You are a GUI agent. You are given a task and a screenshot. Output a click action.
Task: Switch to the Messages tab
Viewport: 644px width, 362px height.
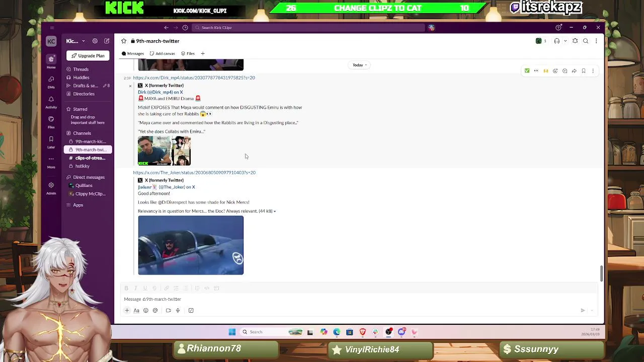[x=133, y=54]
